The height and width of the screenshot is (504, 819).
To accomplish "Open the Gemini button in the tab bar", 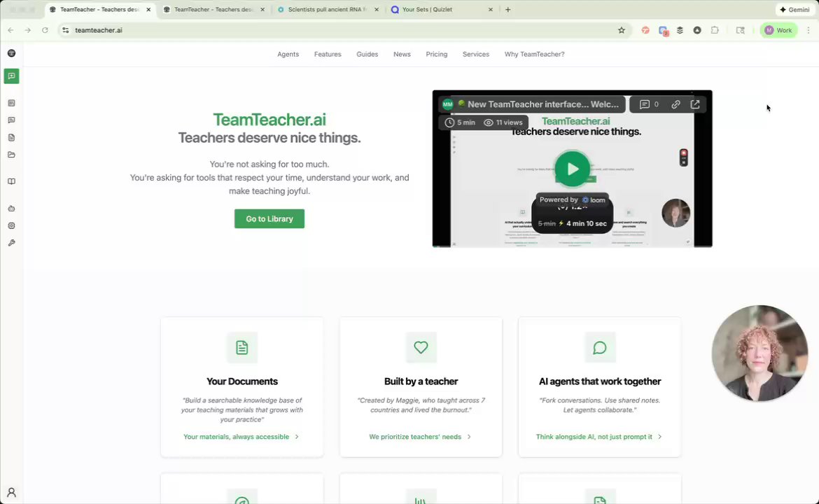I will (x=795, y=9).
